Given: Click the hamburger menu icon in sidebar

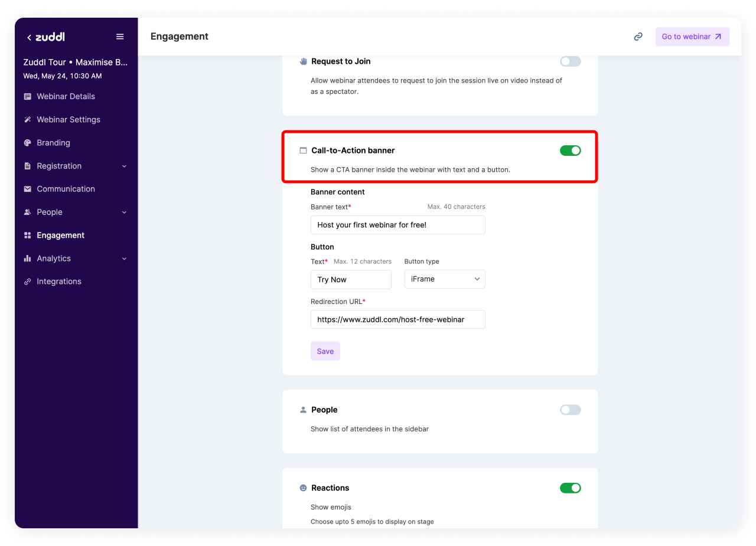Looking at the screenshot, I should [120, 37].
